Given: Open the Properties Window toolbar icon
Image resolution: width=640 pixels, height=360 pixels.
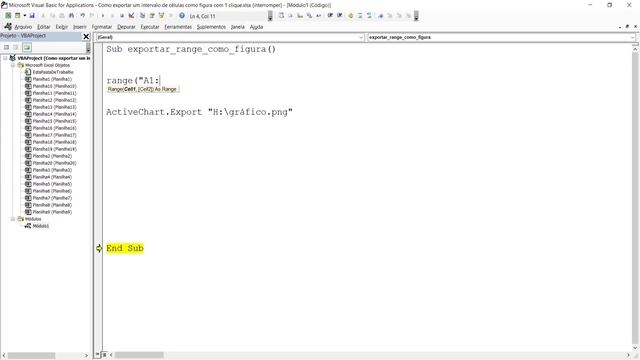Looking at the screenshot, I should (152, 16).
